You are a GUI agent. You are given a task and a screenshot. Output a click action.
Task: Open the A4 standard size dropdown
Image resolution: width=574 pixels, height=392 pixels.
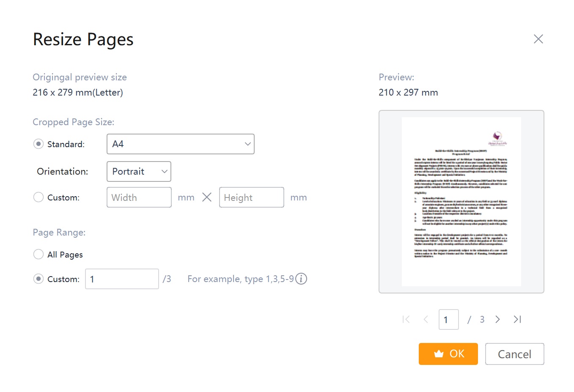pyautogui.click(x=180, y=144)
